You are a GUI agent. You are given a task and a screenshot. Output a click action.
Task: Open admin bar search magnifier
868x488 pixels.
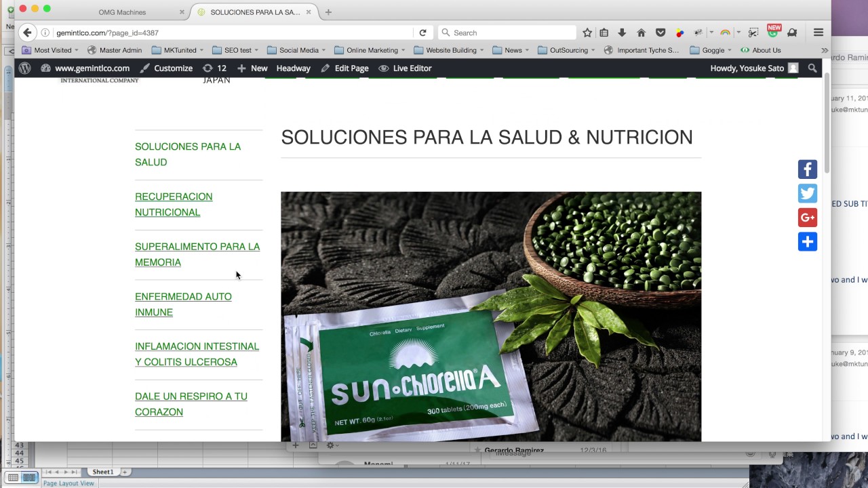812,68
